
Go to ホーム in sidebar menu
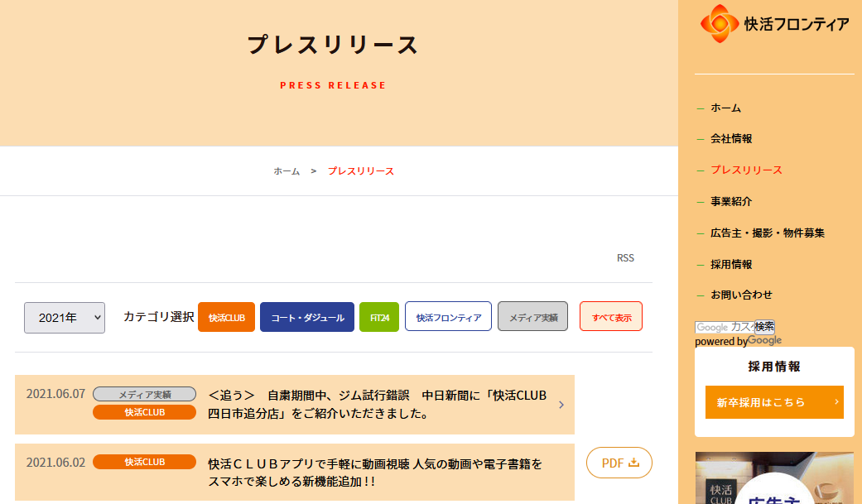click(725, 108)
